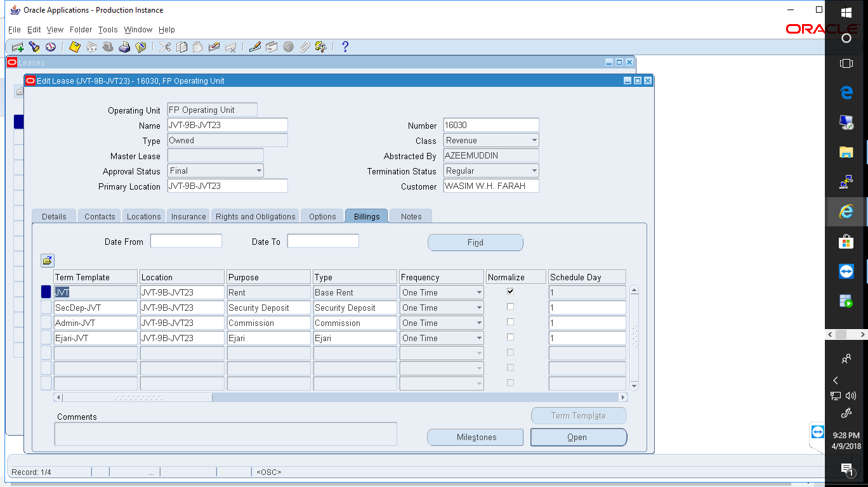Click the billing table horizontal scrollbar

click(x=341, y=398)
